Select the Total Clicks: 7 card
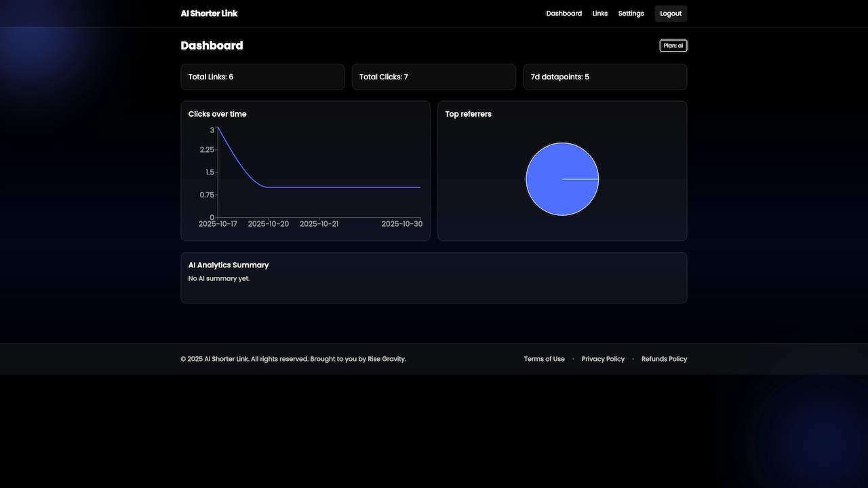The image size is (868, 488). tap(434, 77)
